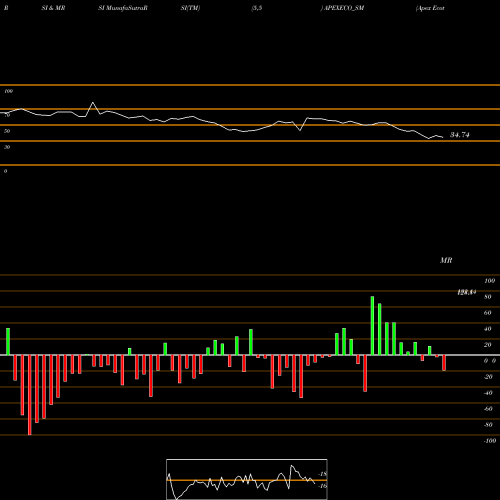
Task: Click the '-18' label in mini chart
Action: (323, 474)
